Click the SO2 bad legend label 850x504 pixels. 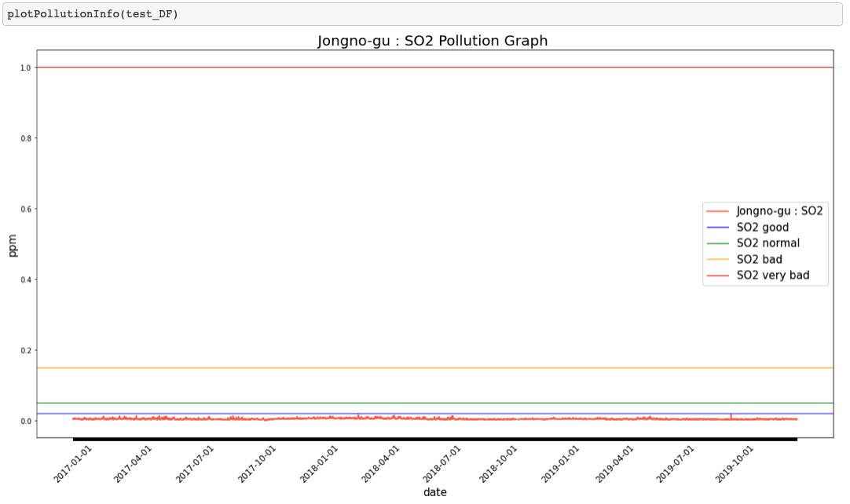[x=759, y=259]
